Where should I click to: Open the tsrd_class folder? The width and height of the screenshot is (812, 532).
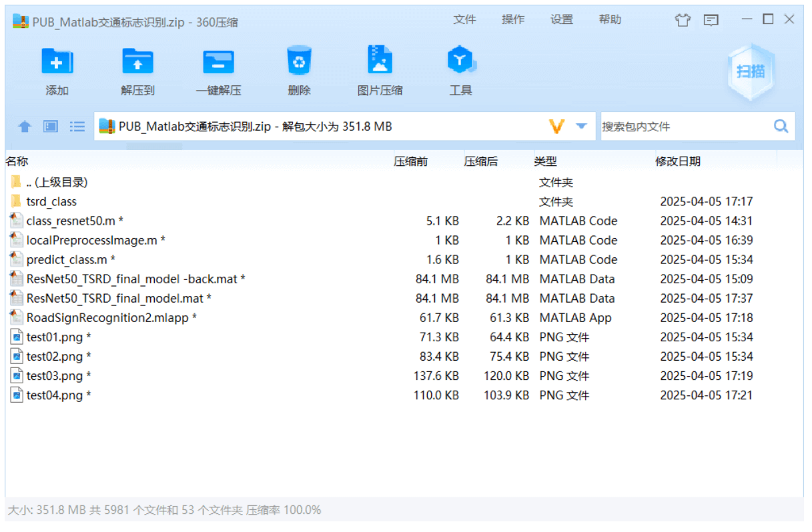pyautogui.click(x=51, y=201)
